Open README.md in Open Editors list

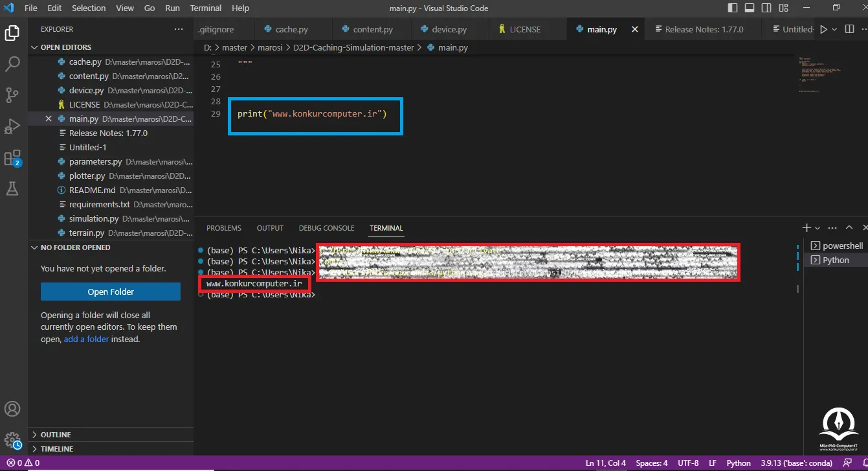[x=111, y=190]
